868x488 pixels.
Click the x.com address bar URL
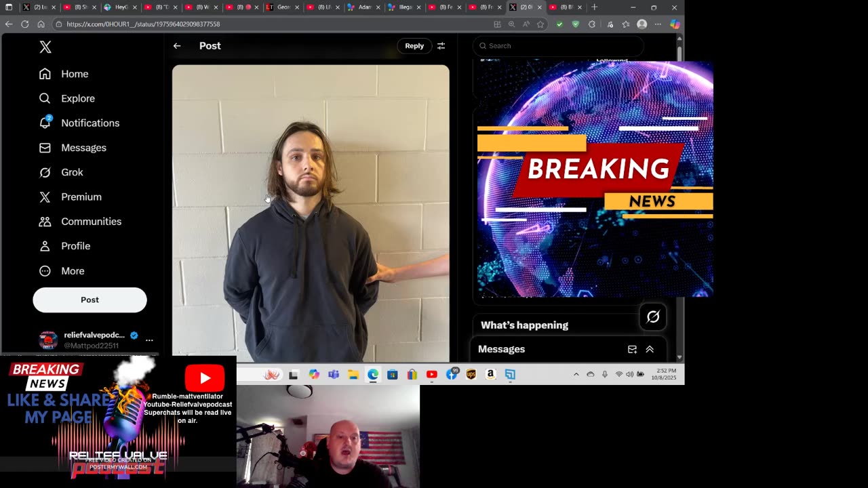coord(143,24)
